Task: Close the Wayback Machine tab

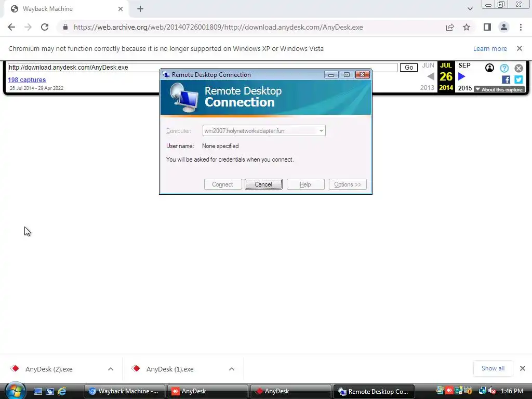Action: point(121,9)
